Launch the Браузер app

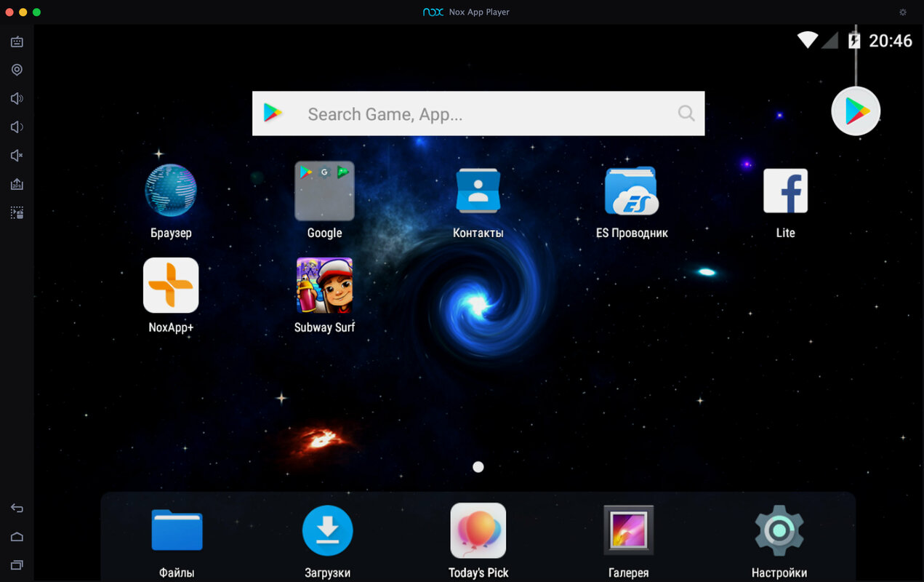[171, 191]
